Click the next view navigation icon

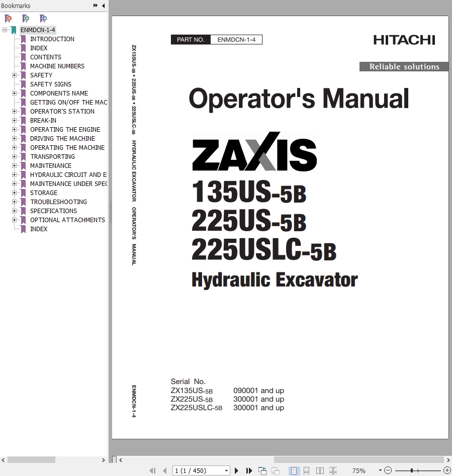(x=276, y=470)
